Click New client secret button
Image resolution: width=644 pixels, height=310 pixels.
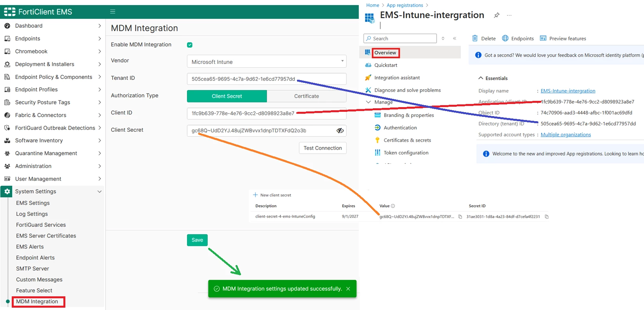pyautogui.click(x=272, y=195)
